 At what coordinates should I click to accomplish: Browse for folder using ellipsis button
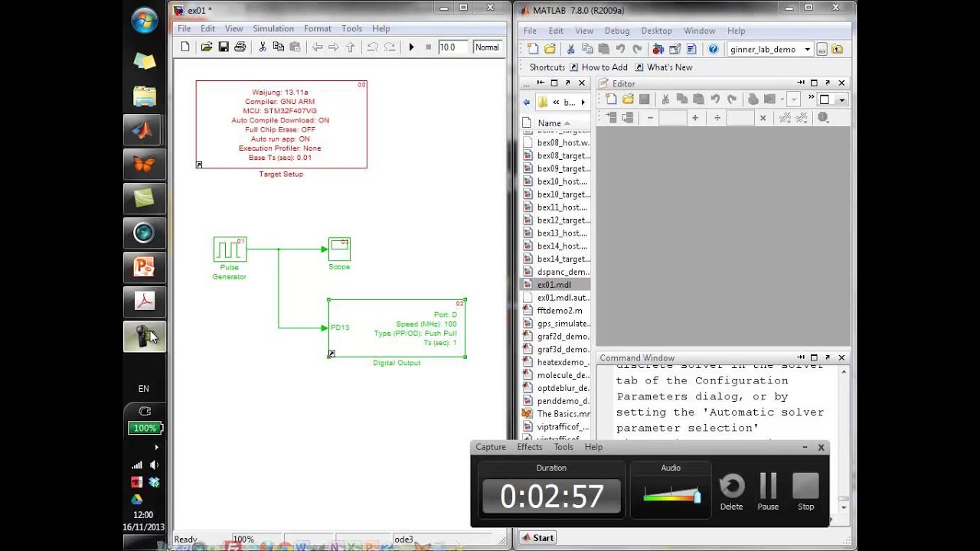point(822,50)
